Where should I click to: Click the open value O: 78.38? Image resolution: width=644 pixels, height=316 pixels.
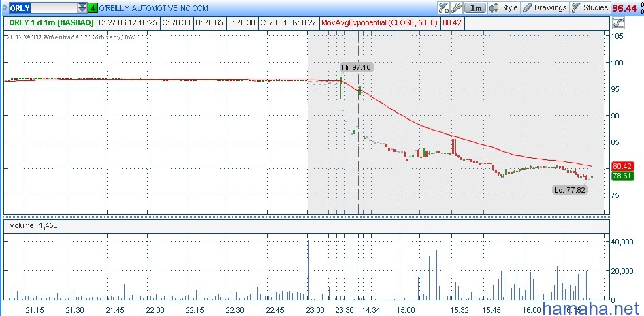pyautogui.click(x=176, y=23)
